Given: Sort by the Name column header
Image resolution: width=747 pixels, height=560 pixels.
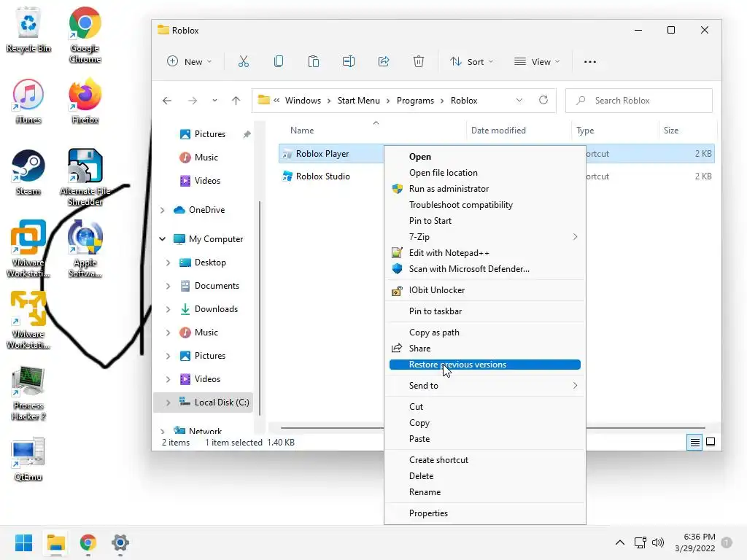Looking at the screenshot, I should 302,131.
